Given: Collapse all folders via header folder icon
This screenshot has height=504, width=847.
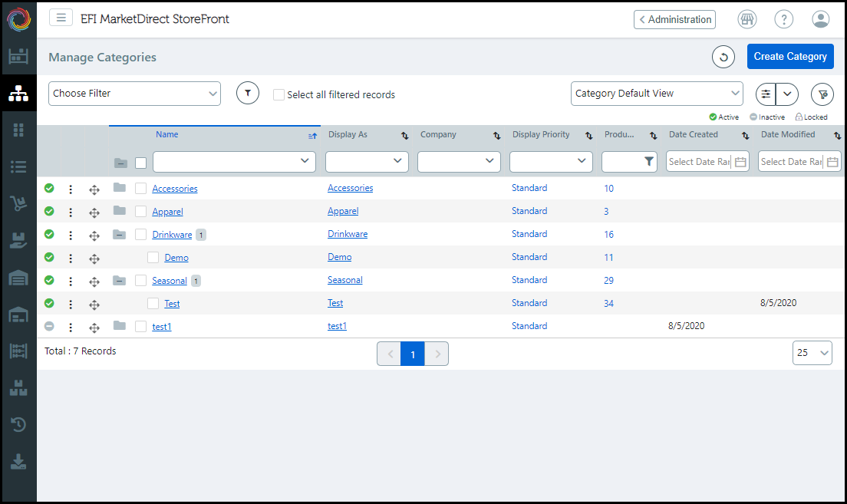Looking at the screenshot, I should click(120, 163).
